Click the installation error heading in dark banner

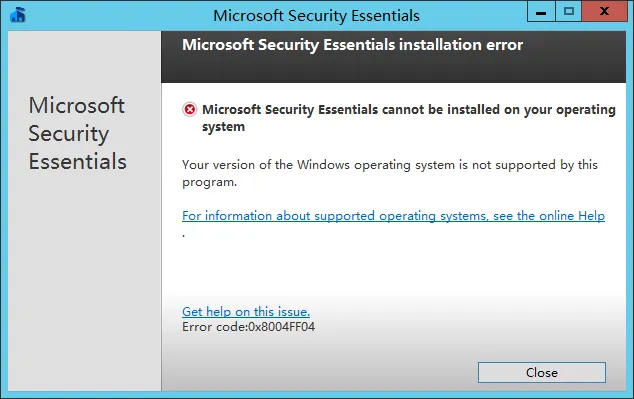(x=352, y=45)
